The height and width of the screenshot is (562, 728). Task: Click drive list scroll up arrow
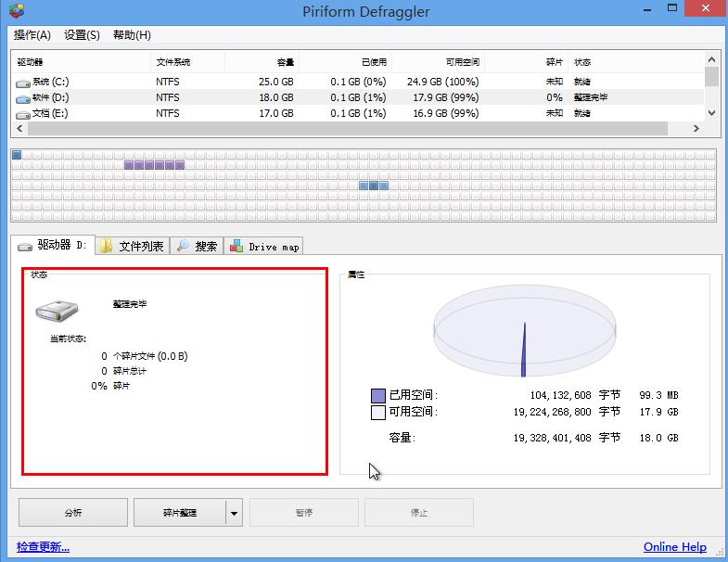pyautogui.click(x=711, y=59)
